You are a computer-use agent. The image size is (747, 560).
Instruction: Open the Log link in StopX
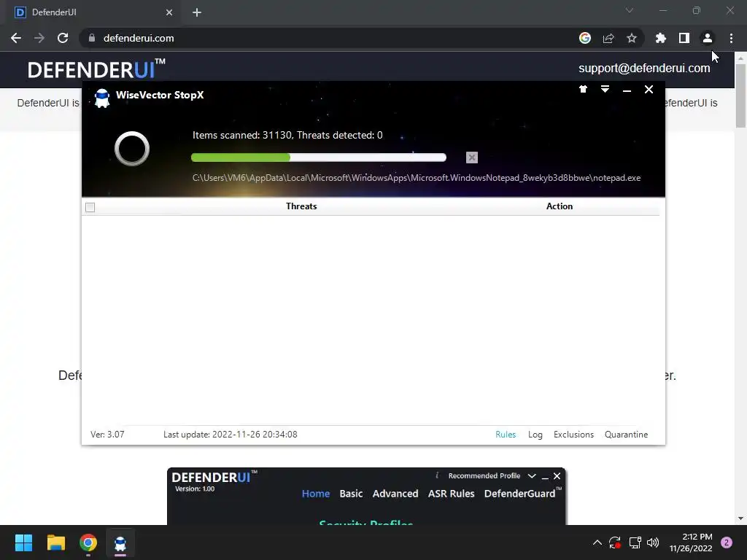coord(535,435)
